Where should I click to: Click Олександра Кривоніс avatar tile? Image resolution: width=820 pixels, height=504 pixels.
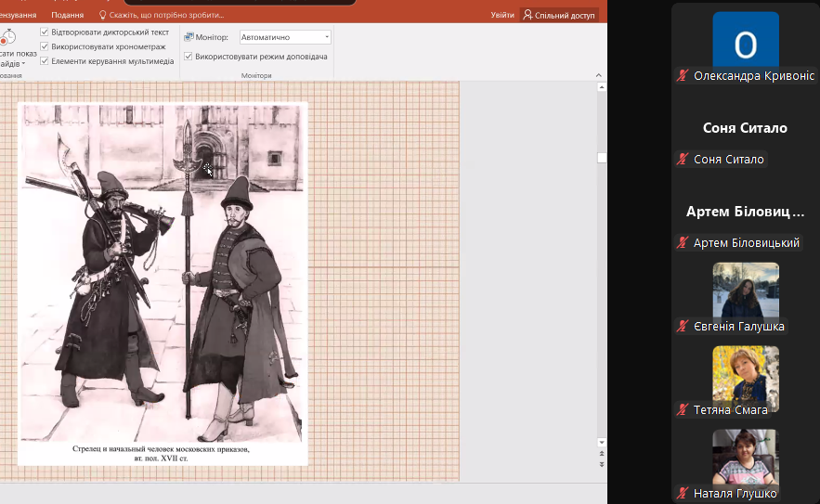746,41
